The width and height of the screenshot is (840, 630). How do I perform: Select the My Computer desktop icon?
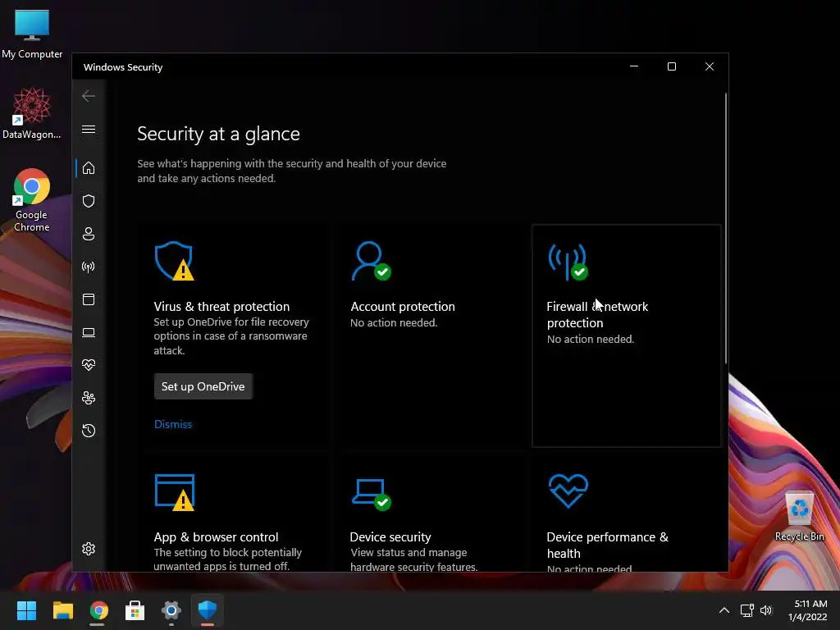pos(32,34)
